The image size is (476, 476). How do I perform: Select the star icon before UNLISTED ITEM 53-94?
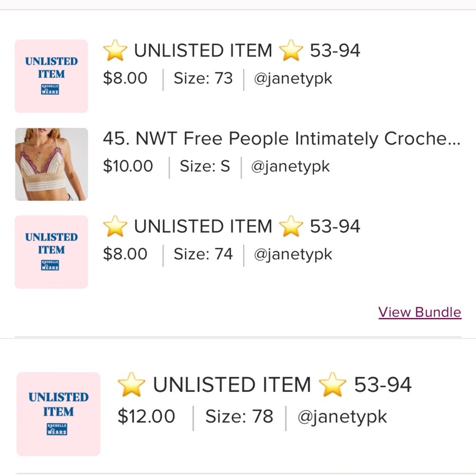(115, 50)
